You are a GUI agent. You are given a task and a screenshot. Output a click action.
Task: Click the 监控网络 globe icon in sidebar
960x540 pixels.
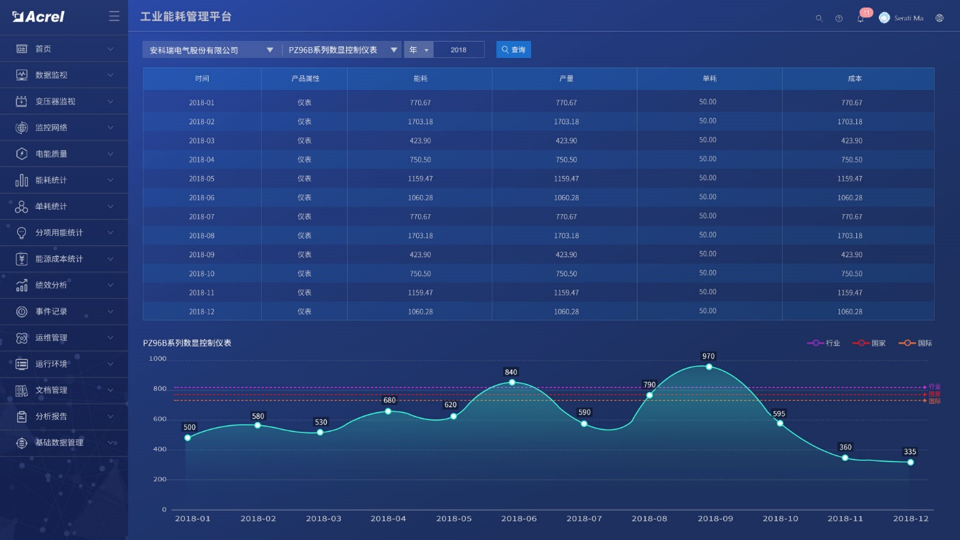click(22, 128)
